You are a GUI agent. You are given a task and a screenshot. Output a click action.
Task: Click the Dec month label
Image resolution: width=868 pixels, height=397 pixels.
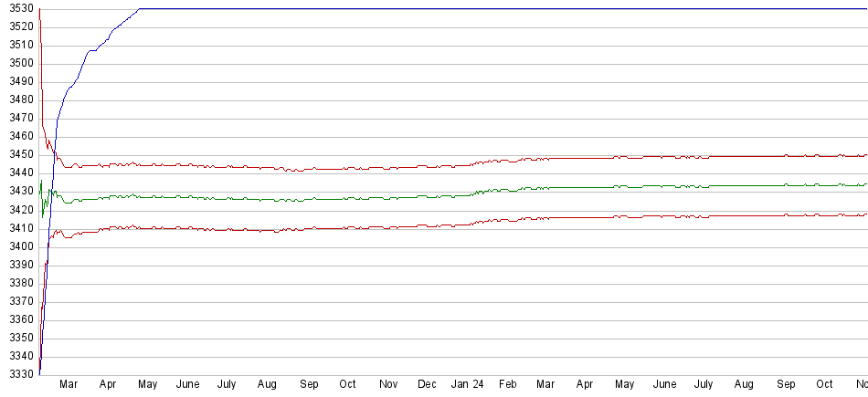point(428,385)
